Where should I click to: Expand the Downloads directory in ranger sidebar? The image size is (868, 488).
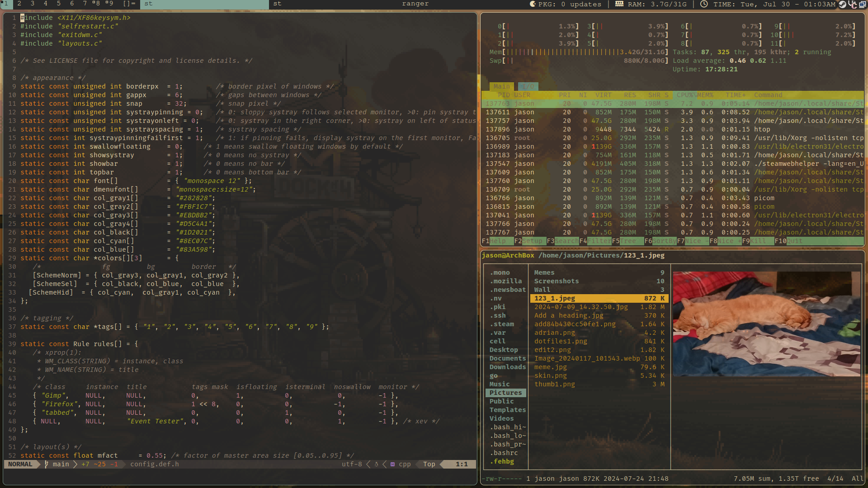pos(507,367)
